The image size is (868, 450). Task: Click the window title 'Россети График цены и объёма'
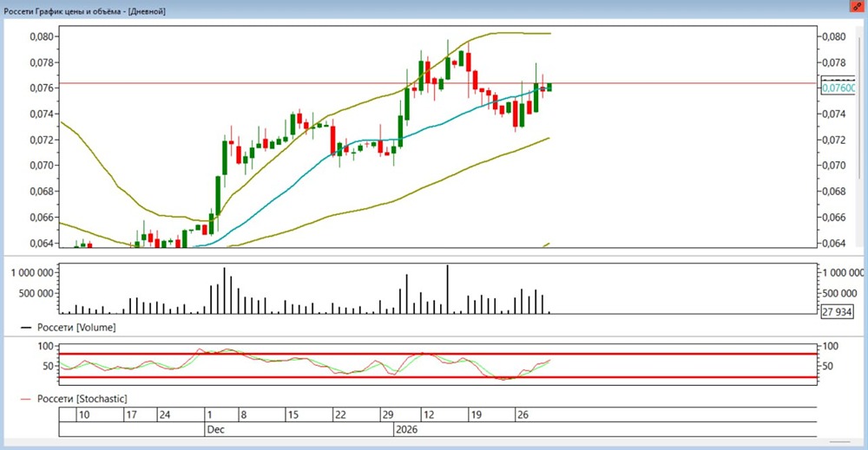point(62,11)
